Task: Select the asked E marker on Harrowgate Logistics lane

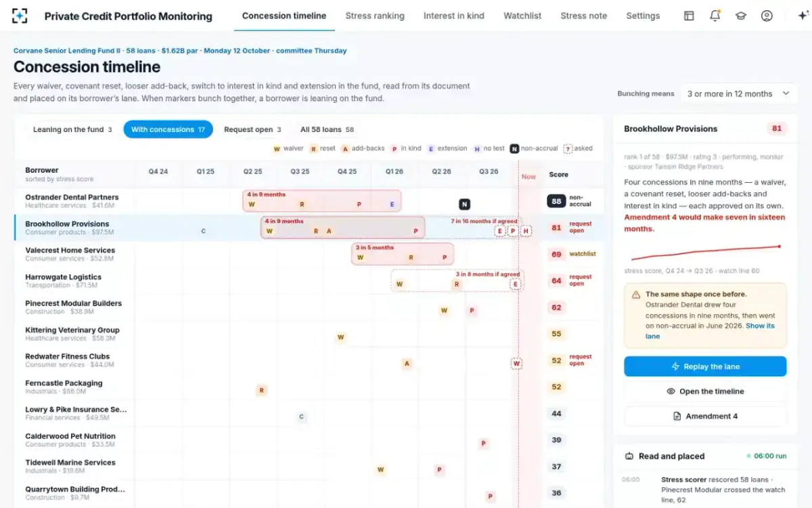Action: click(516, 284)
